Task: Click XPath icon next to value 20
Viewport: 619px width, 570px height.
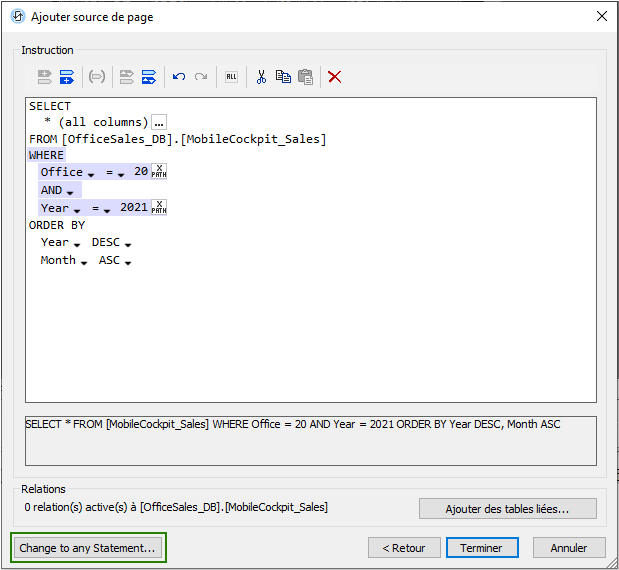Action: tap(159, 172)
